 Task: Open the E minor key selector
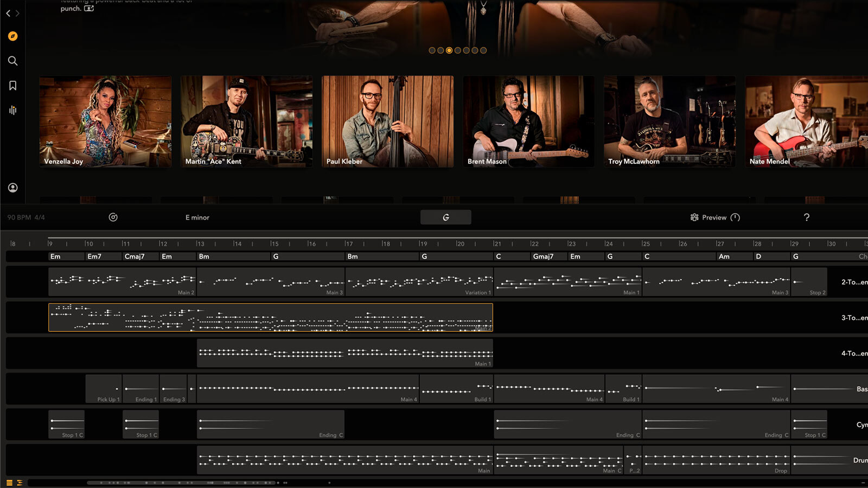197,217
